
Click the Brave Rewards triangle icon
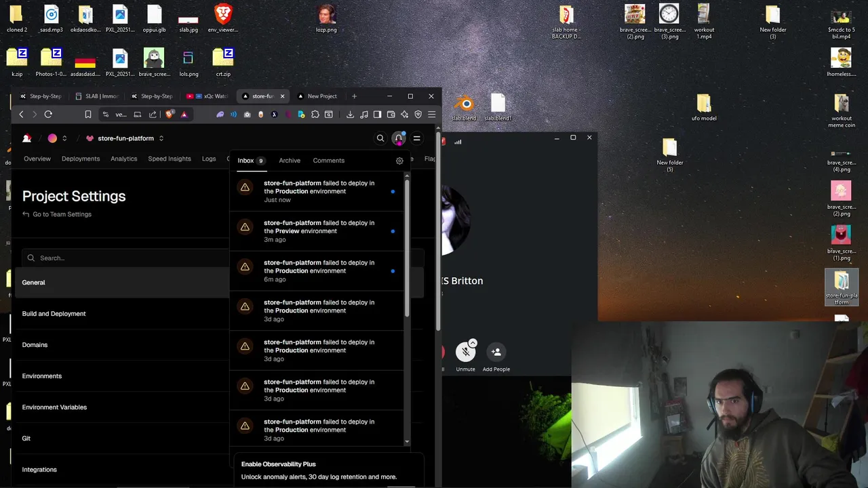184,115
